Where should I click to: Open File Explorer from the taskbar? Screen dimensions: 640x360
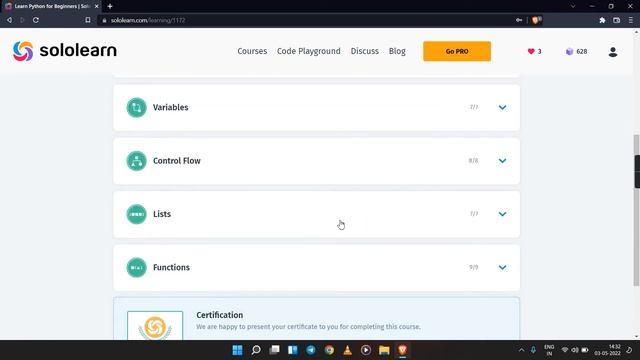384,350
